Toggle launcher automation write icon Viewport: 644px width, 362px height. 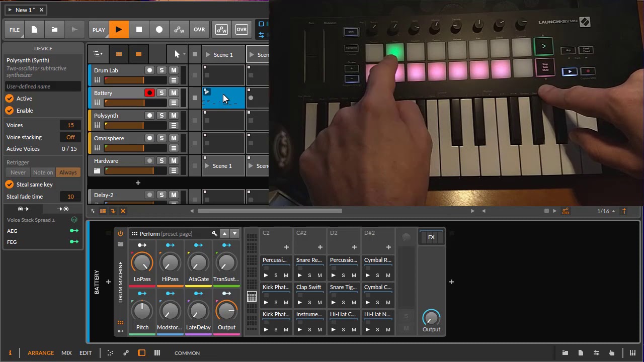tap(221, 30)
